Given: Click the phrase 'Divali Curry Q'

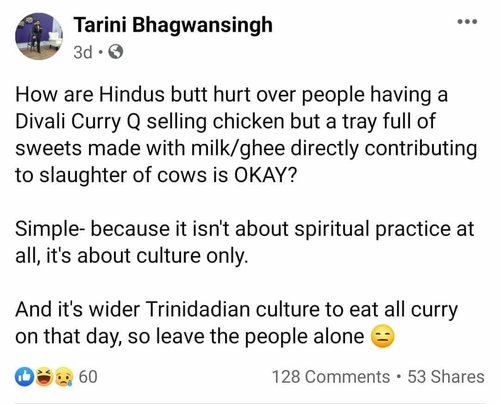Looking at the screenshot, I should 79,122.
